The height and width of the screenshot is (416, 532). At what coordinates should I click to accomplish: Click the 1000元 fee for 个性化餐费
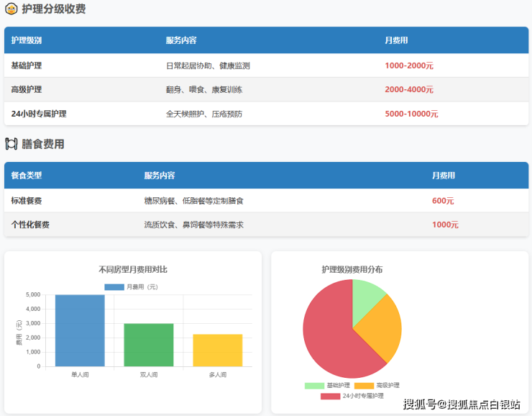pos(445,225)
